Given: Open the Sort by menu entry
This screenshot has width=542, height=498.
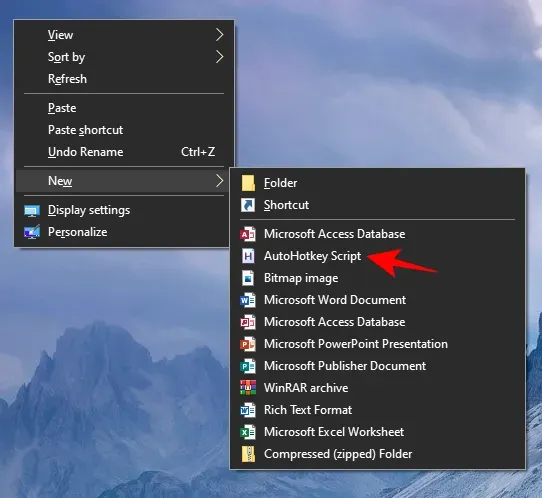Looking at the screenshot, I should (124, 57).
